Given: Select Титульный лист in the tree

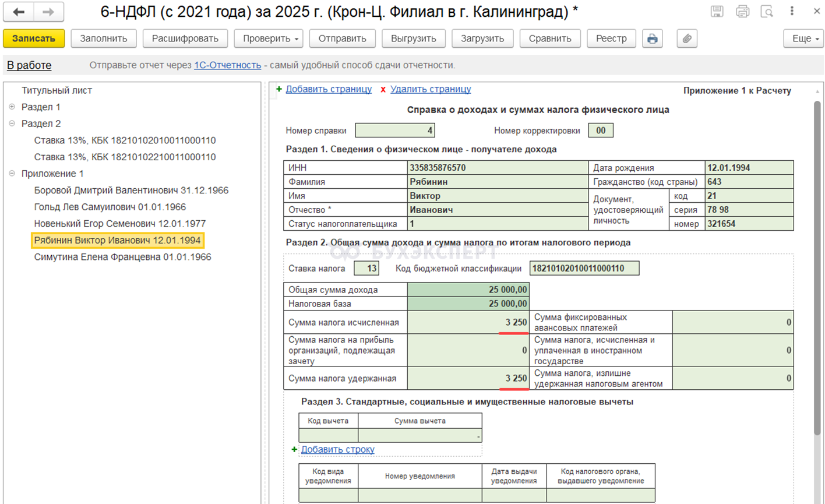Looking at the screenshot, I should [x=57, y=90].
